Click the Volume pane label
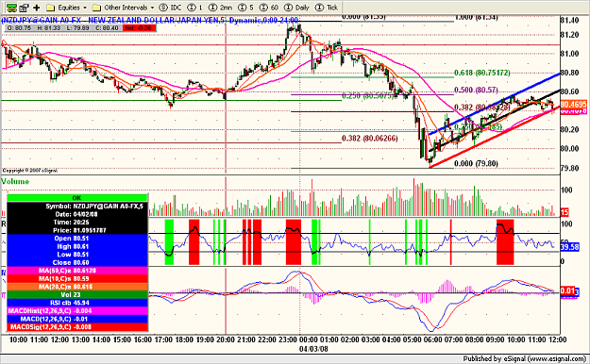Image resolution: width=590 pixels, height=364 pixels. pyautogui.click(x=15, y=182)
